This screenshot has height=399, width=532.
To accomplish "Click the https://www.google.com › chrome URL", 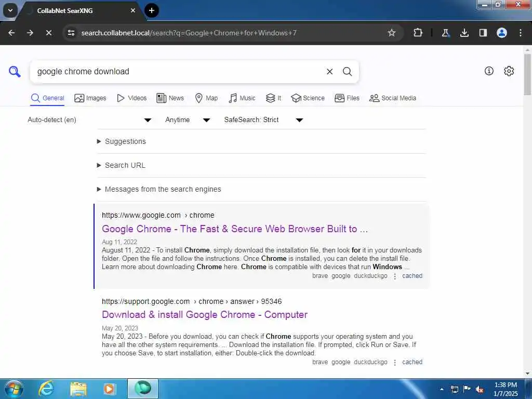I will (158, 215).
